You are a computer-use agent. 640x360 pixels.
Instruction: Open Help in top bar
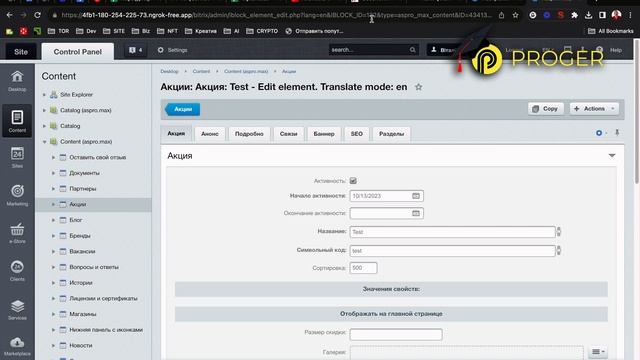tap(616, 50)
